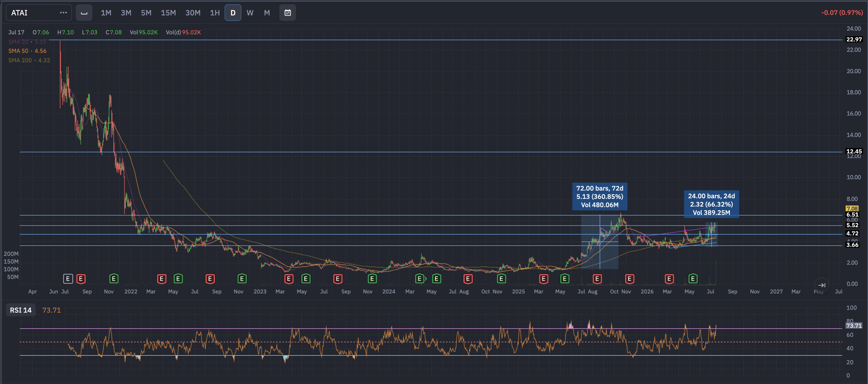Click the 73.71 RSI axis value tag
This screenshot has width=868, height=384.
(x=854, y=325)
